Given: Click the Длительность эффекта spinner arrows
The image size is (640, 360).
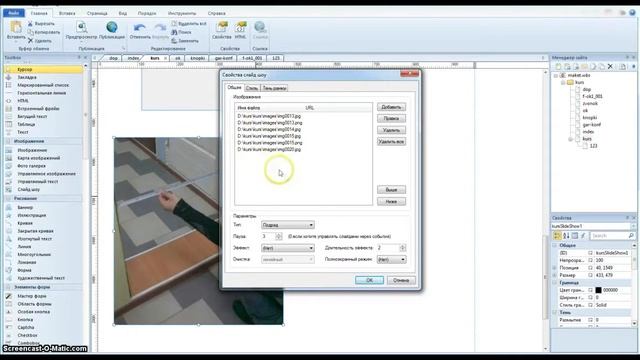Looking at the screenshot, I should (x=403, y=248).
